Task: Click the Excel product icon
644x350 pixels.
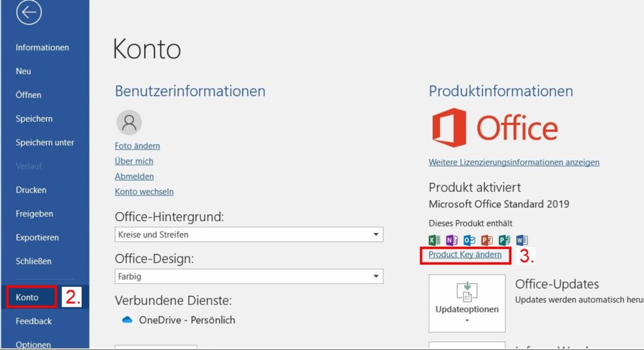Action: 434,240
